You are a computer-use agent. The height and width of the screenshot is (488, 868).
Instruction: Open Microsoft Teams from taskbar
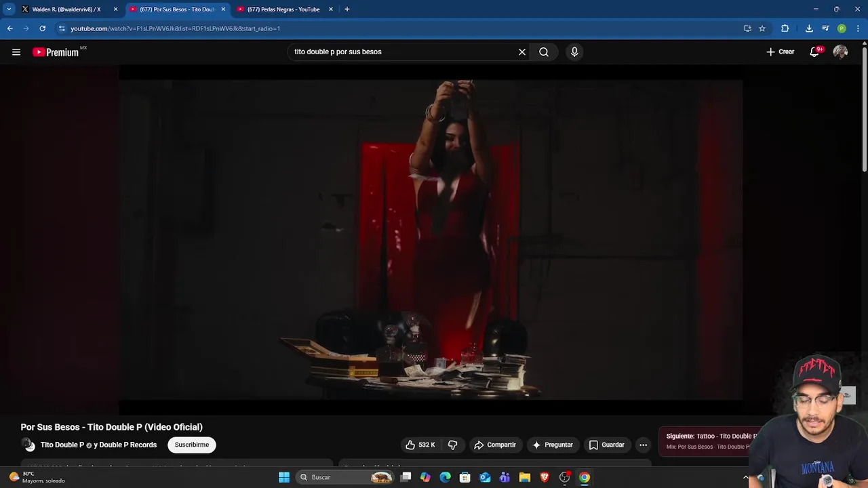pos(505,477)
